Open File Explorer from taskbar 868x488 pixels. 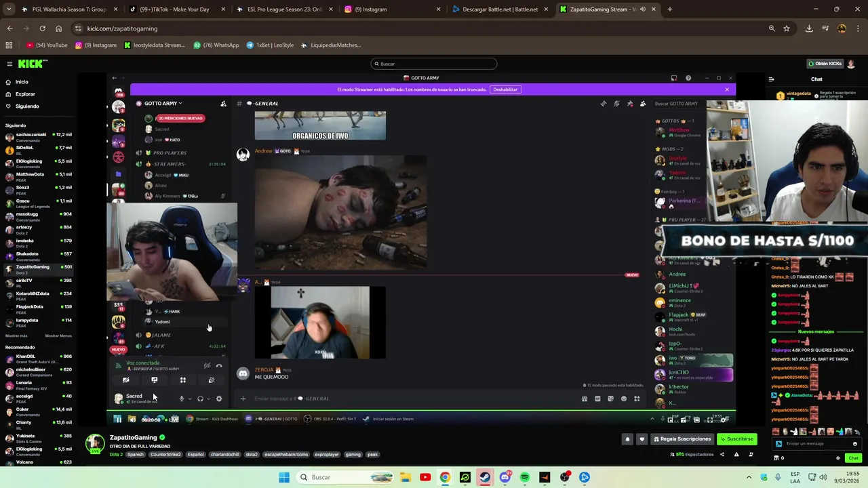pos(405,477)
